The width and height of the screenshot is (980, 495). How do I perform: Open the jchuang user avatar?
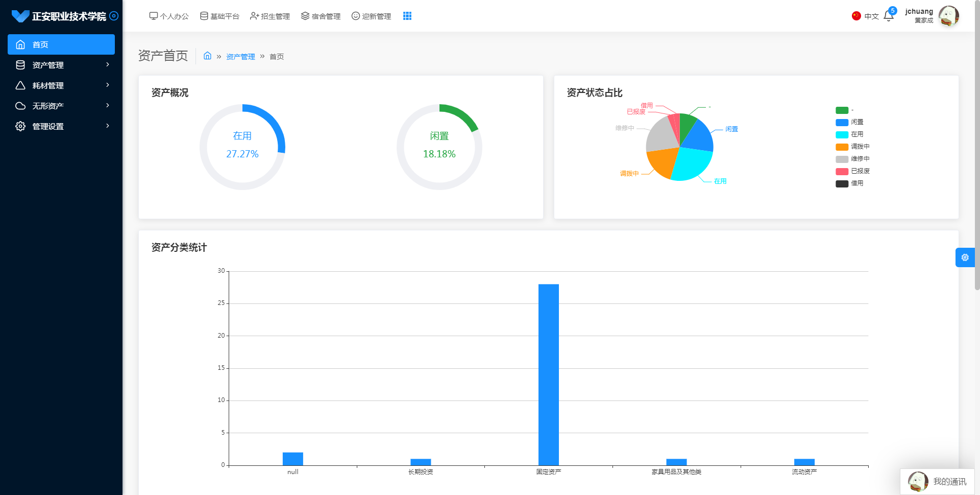pyautogui.click(x=949, y=16)
